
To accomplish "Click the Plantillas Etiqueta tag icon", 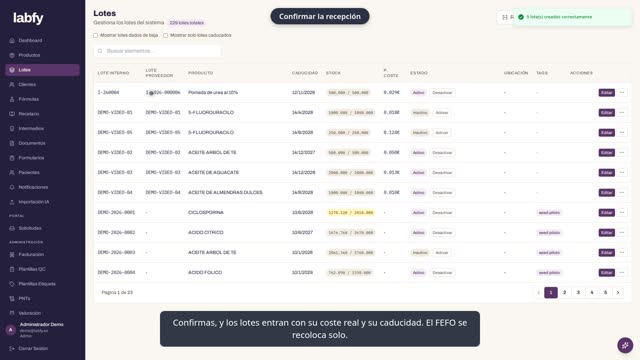I will (12, 284).
